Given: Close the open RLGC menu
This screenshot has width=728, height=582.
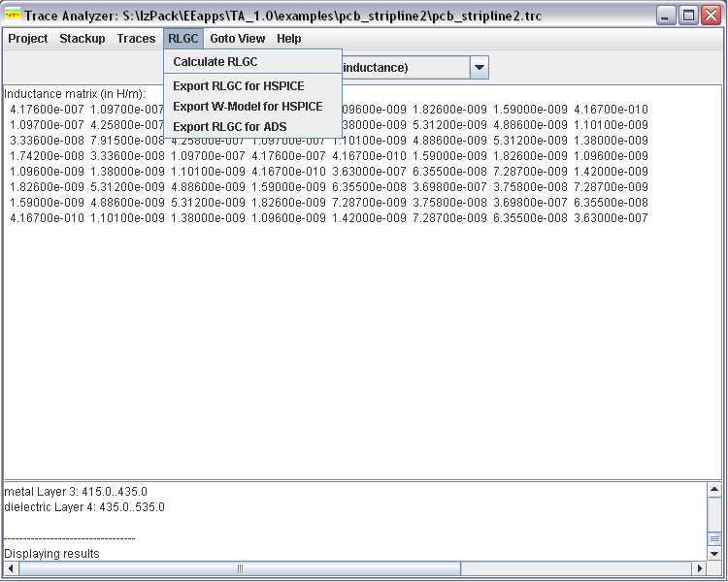Looking at the screenshot, I should click(182, 39).
